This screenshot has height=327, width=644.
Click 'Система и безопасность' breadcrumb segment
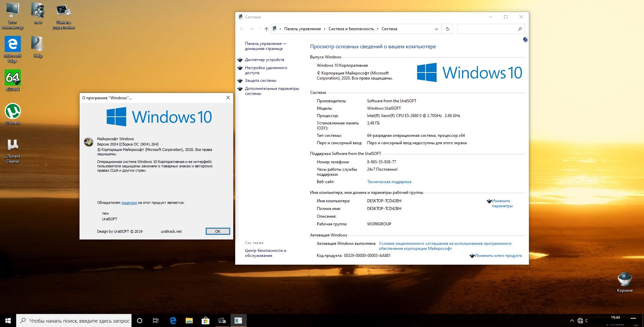pyautogui.click(x=351, y=29)
